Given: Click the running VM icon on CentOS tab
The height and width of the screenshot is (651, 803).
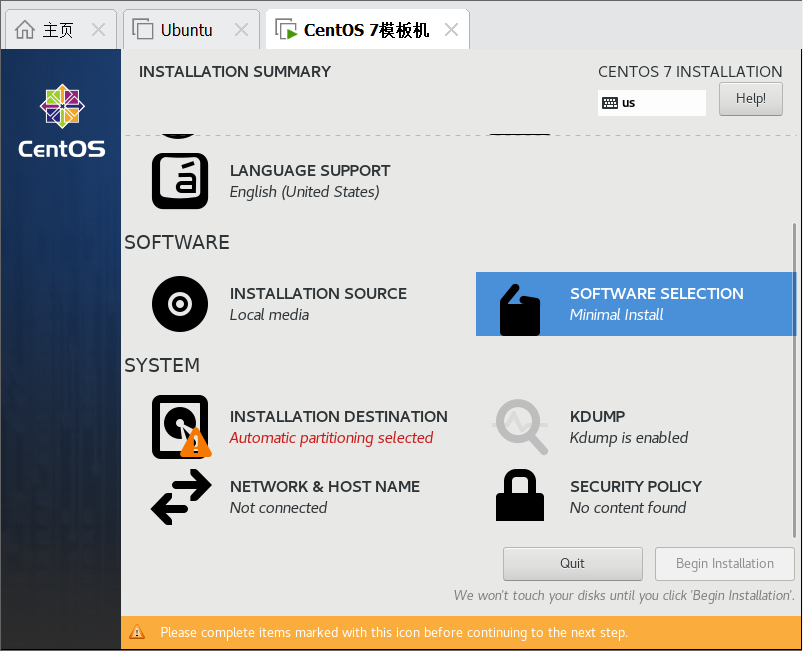Looking at the screenshot, I should point(286,29).
